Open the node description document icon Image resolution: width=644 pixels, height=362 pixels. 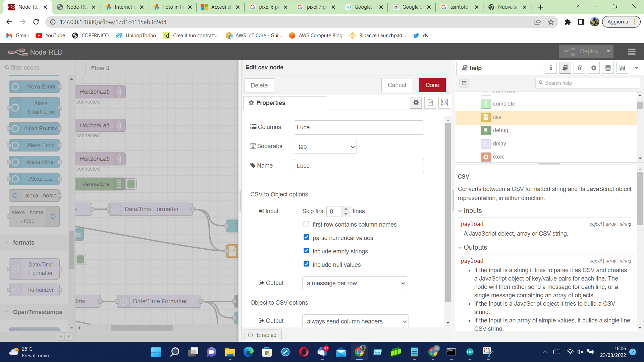click(430, 103)
